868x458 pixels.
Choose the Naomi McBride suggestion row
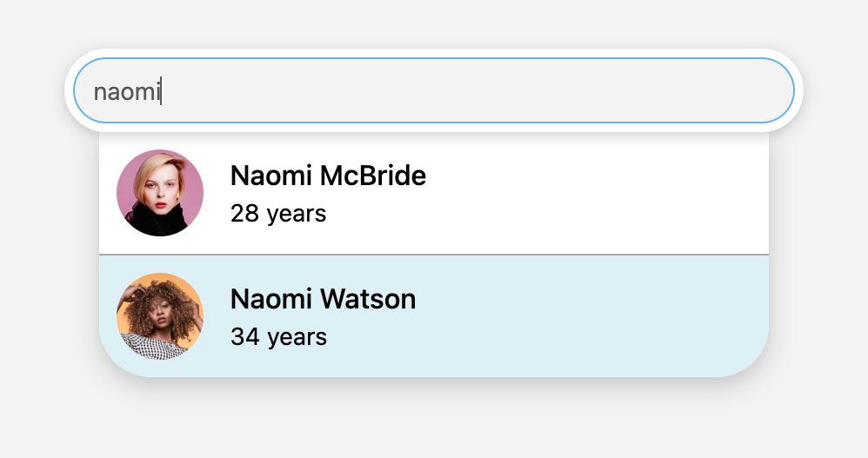click(434, 193)
